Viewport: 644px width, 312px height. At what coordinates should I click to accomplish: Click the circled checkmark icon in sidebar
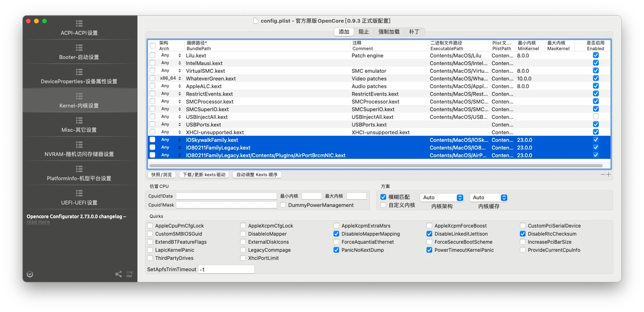30,274
